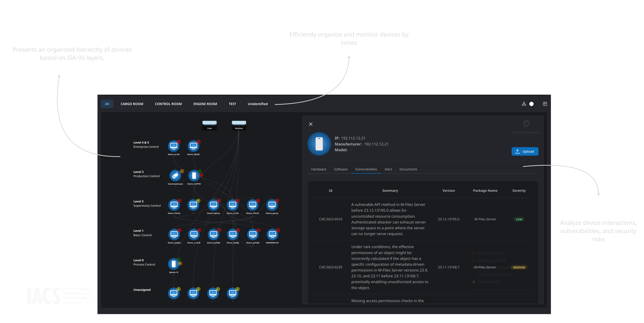
Task: Switch to the Hardware tab
Action: pyautogui.click(x=319, y=169)
